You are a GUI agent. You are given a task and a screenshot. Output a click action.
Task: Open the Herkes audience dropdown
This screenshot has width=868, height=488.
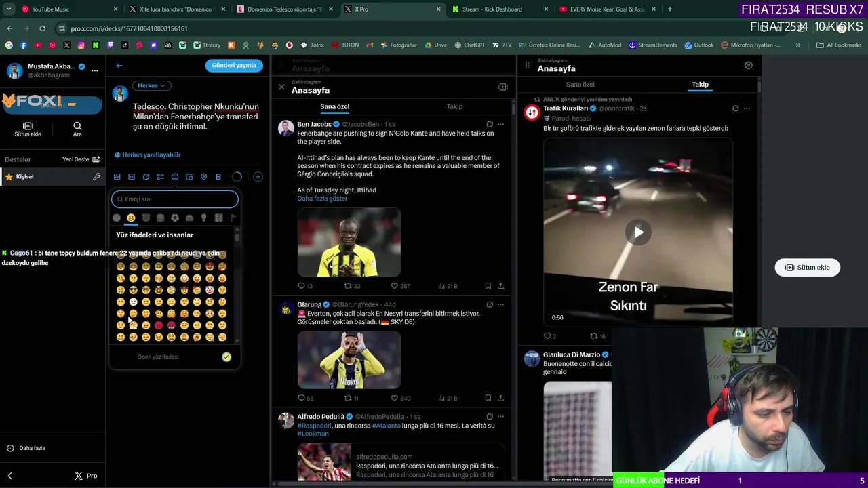152,85
